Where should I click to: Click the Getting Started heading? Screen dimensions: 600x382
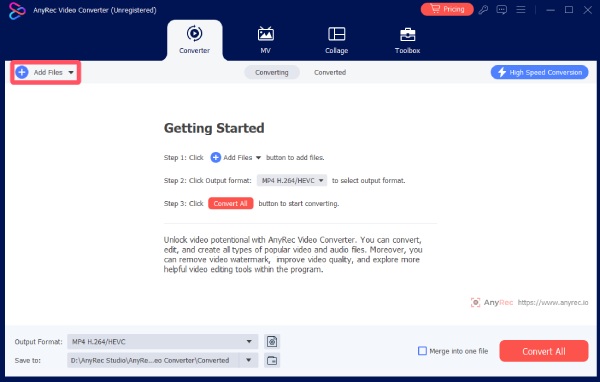click(x=214, y=128)
